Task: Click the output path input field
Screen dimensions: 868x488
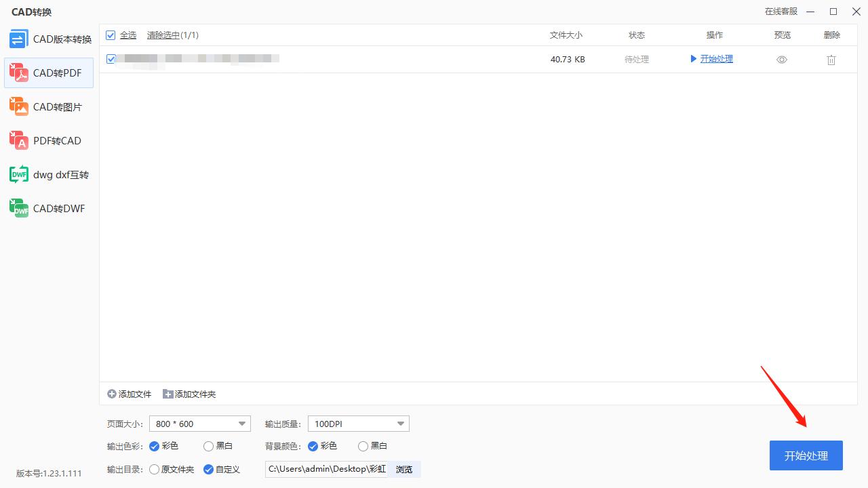Action: pos(325,469)
